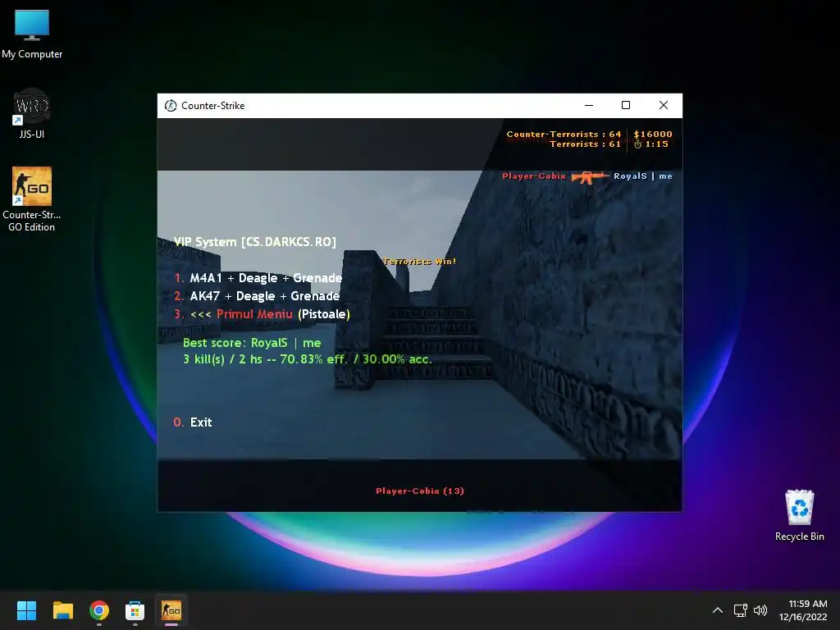The image size is (840, 630).
Task: Click the Exit menu option
Action: [193, 422]
